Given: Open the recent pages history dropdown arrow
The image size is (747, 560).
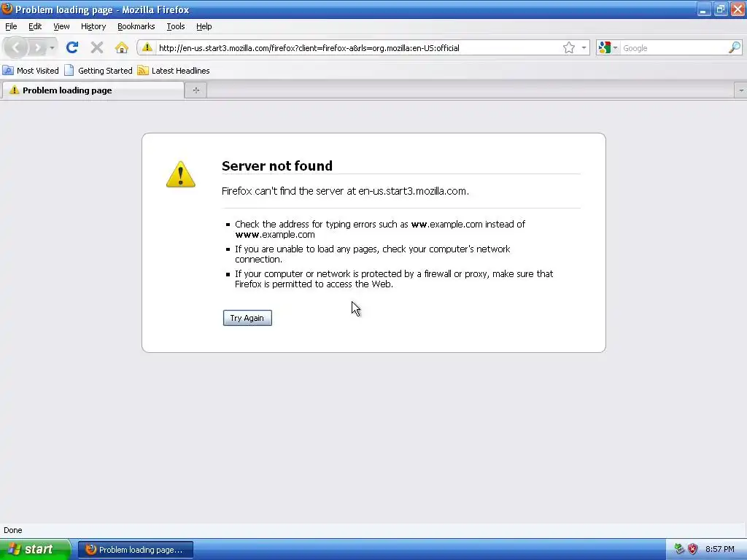Looking at the screenshot, I should point(52,47).
